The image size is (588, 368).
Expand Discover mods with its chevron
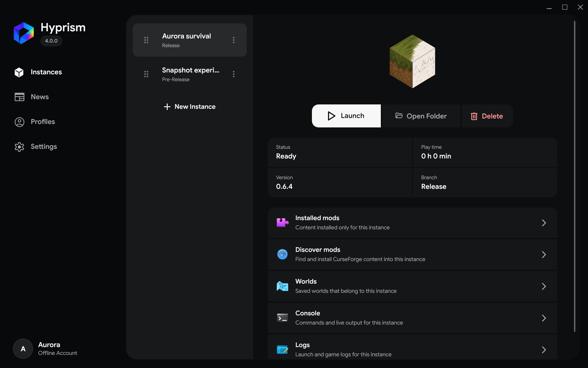tap(544, 255)
